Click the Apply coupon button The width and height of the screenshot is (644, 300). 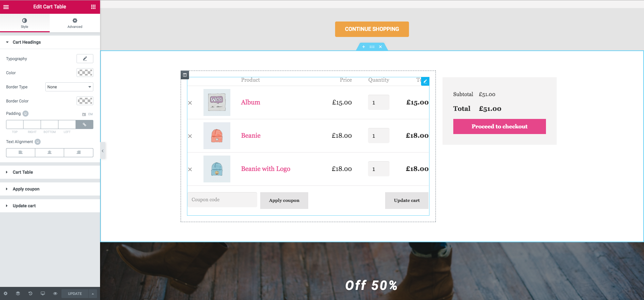pos(284,201)
